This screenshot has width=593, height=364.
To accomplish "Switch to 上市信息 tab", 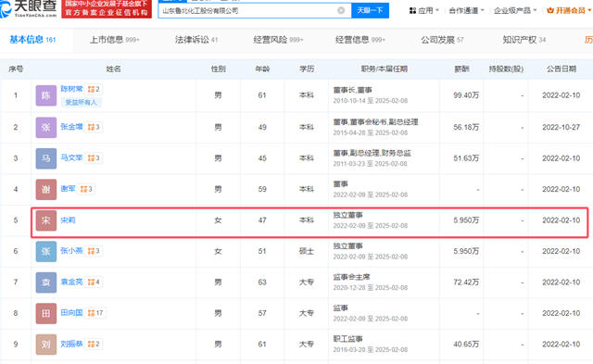I will coord(115,40).
